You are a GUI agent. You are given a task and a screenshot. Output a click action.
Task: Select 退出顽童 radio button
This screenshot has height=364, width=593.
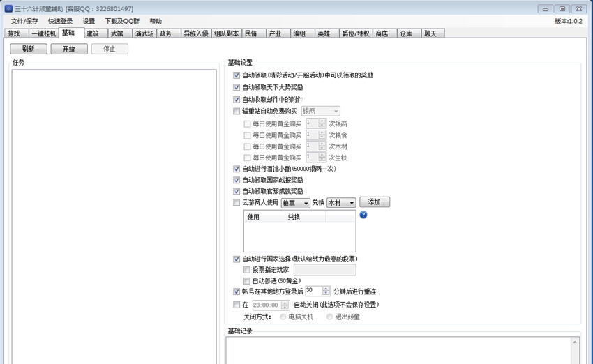(330, 317)
